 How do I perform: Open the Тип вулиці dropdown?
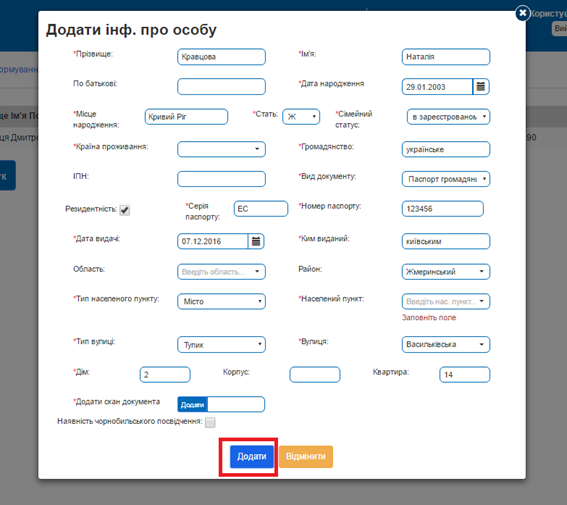pyautogui.click(x=221, y=344)
